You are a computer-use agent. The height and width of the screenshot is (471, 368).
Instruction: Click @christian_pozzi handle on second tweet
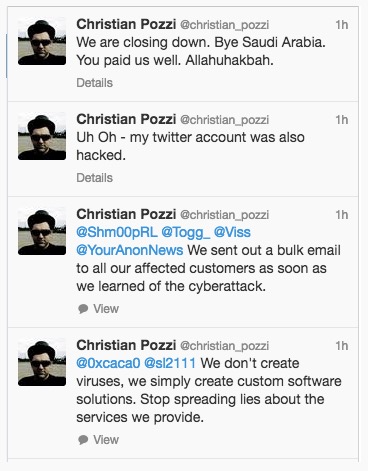pos(224,120)
